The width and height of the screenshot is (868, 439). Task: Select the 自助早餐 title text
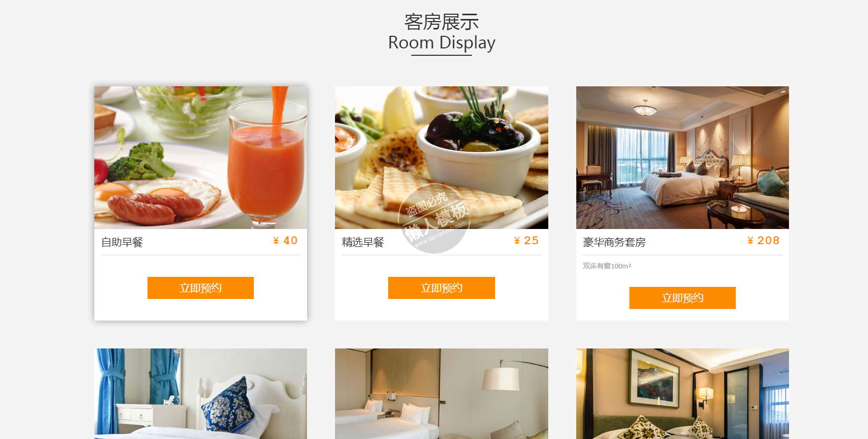pyautogui.click(x=122, y=242)
